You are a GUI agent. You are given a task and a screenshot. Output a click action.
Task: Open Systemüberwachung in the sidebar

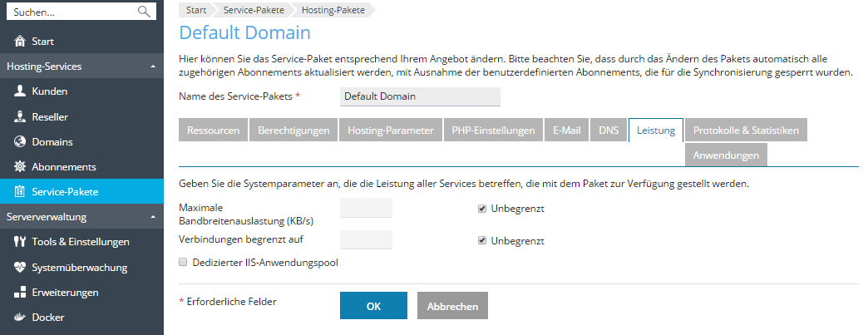(82, 267)
